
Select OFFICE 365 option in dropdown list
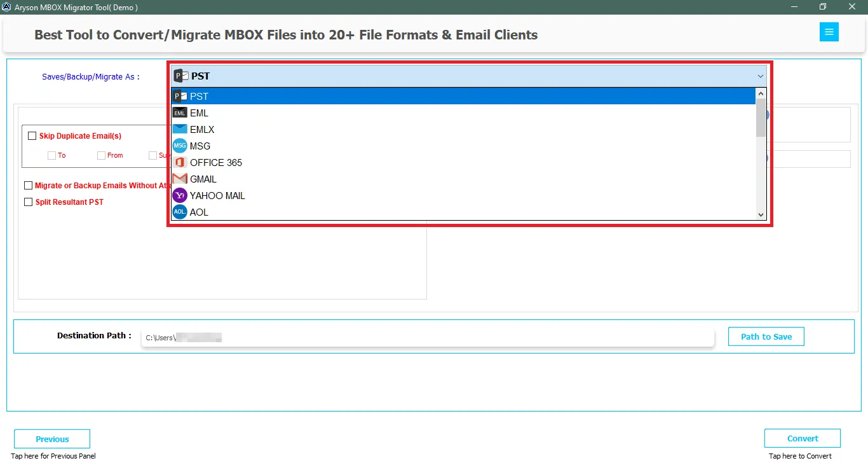point(463,163)
